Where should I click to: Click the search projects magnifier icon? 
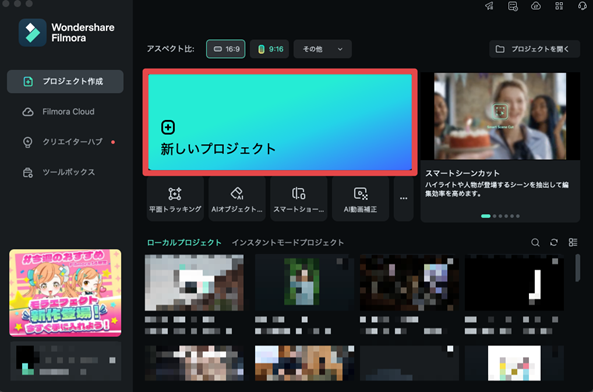[535, 242]
